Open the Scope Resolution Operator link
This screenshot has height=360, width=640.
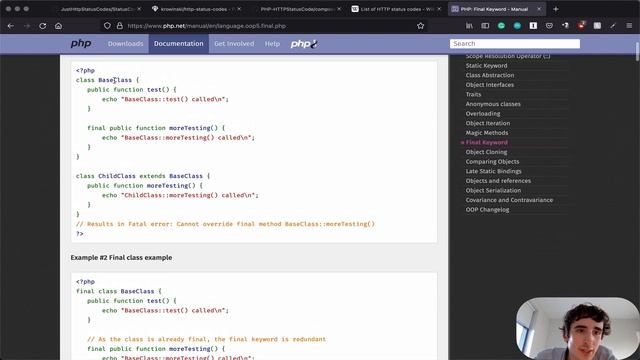point(508,56)
